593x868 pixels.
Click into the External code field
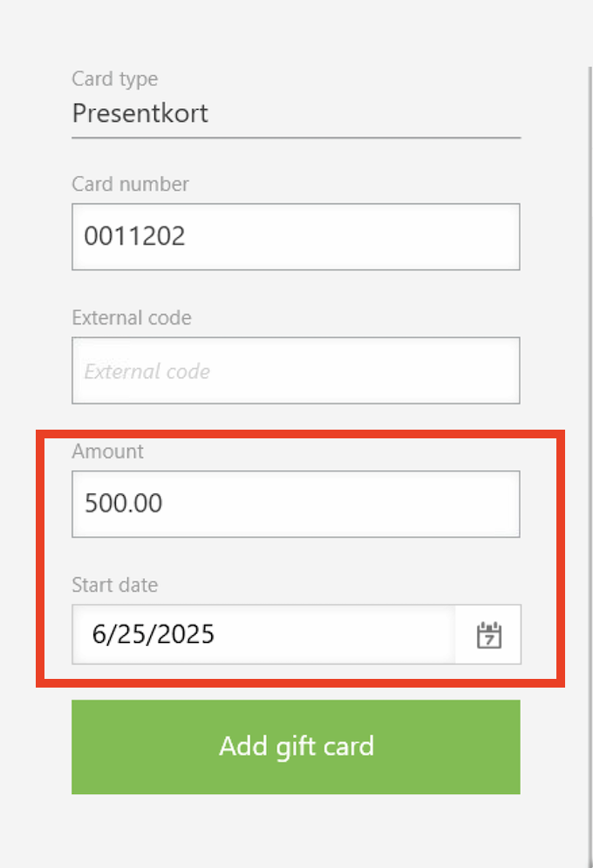[x=296, y=370]
